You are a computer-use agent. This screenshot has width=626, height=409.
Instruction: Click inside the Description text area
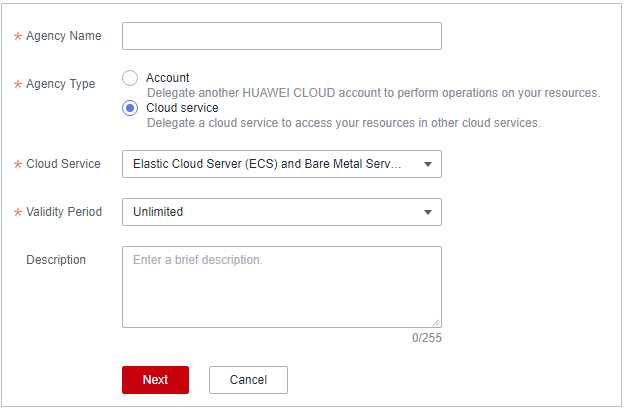click(281, 287)
